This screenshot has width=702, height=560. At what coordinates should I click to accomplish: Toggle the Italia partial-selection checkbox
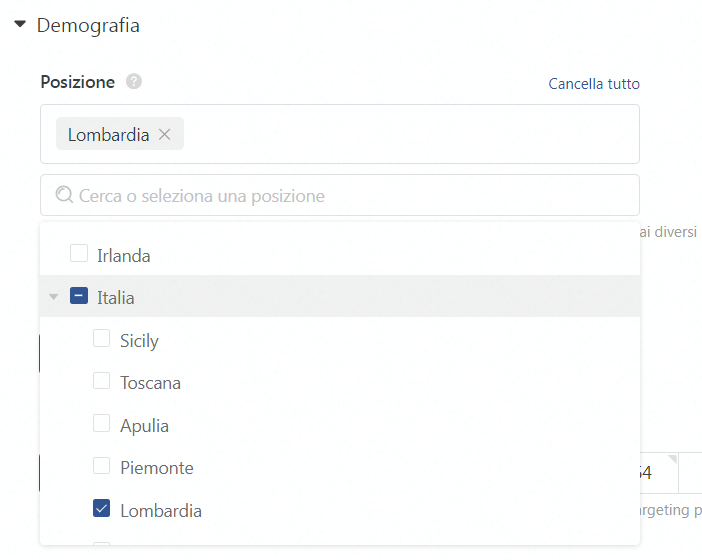(x=79, y=296)
